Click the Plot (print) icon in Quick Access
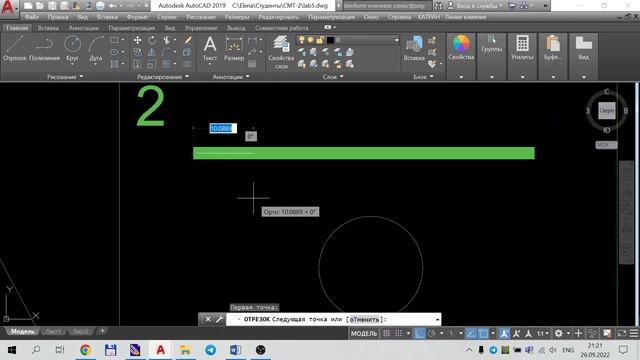 (x=100, y=6)
